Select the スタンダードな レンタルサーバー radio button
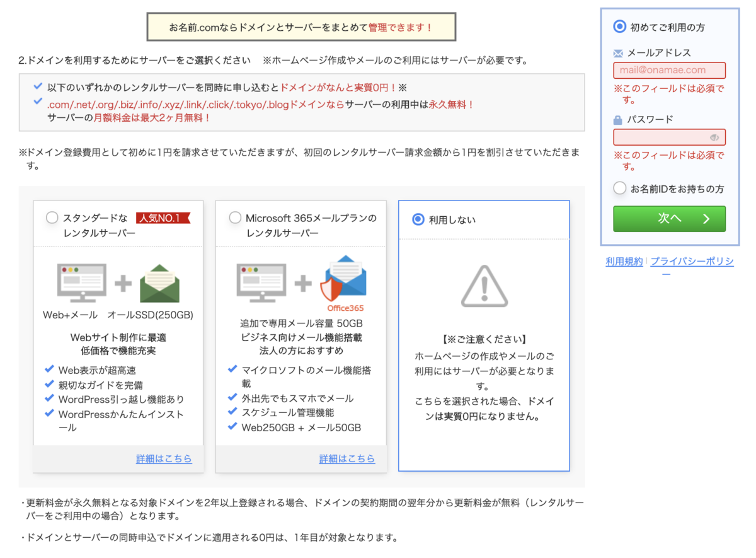Screen dimensions: 756x558 [x=52, y=218]
